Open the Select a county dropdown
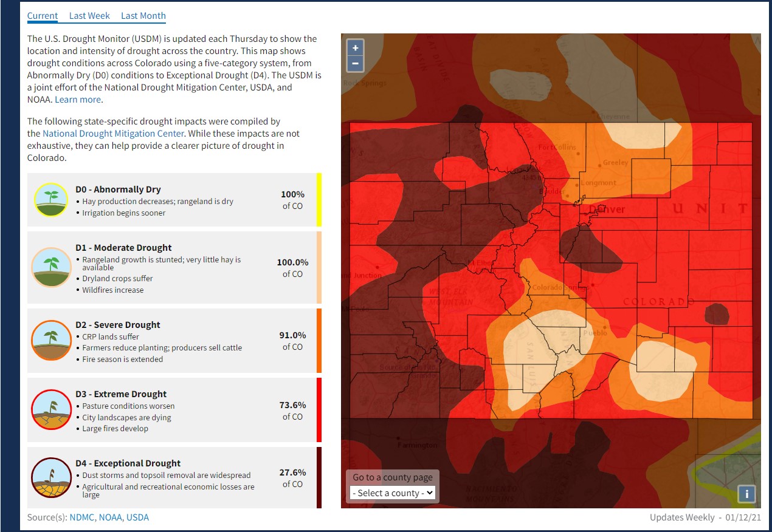This screenshot has height=532, width=772. [393, 493]
